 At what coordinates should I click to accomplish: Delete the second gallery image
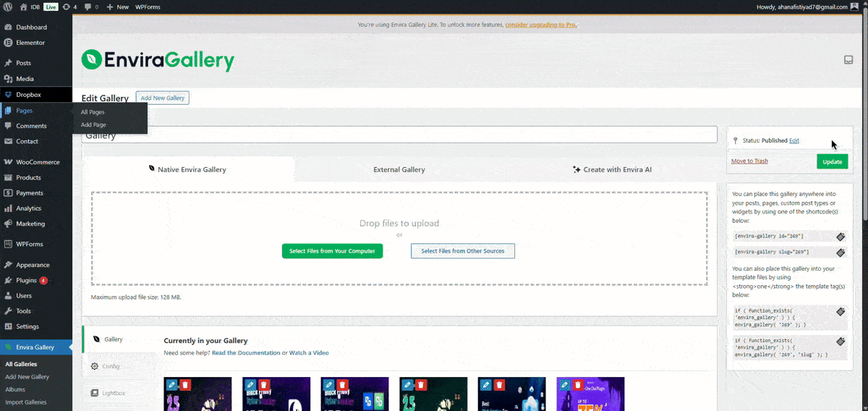tap(263, 385)
